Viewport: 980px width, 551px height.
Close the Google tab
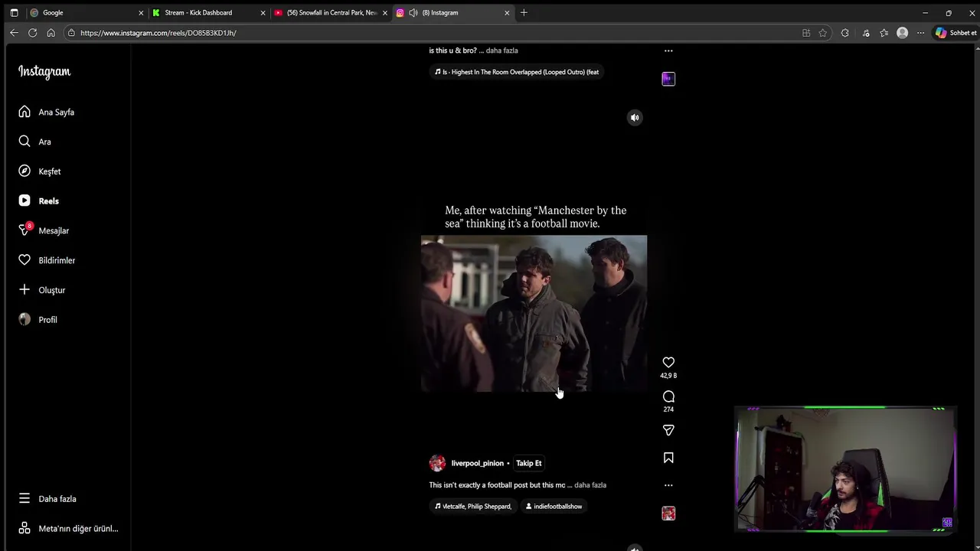pyautogui.click(x=141, y=13)
